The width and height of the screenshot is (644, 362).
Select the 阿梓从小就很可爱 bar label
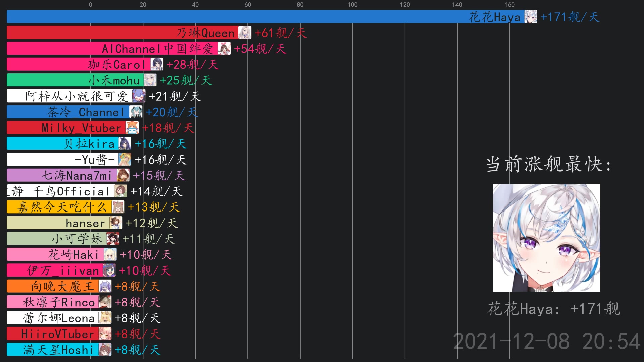tap(77, 96)
